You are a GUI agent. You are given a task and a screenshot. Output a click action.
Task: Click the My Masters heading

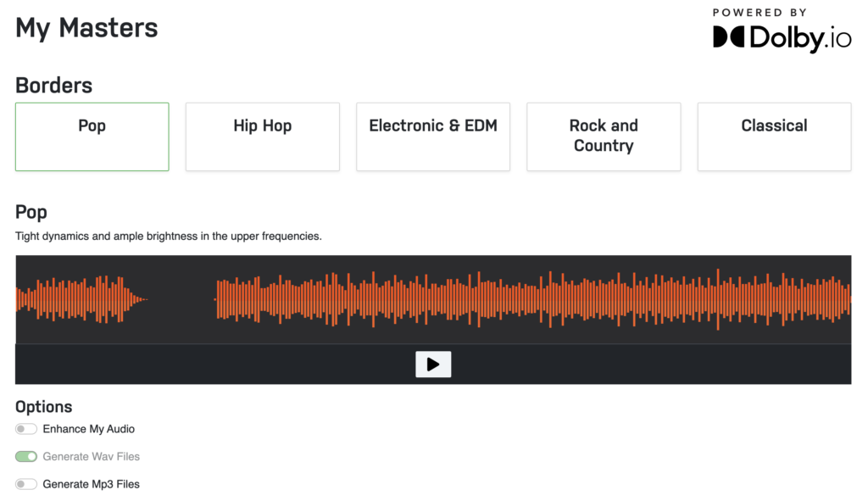point(86,28)
